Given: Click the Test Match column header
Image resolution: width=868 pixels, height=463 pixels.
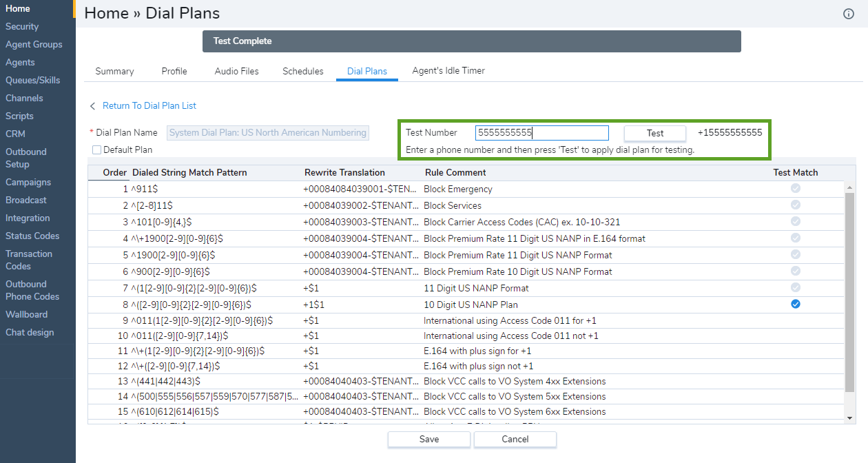Looking at the screenshot, I should 796,172.
